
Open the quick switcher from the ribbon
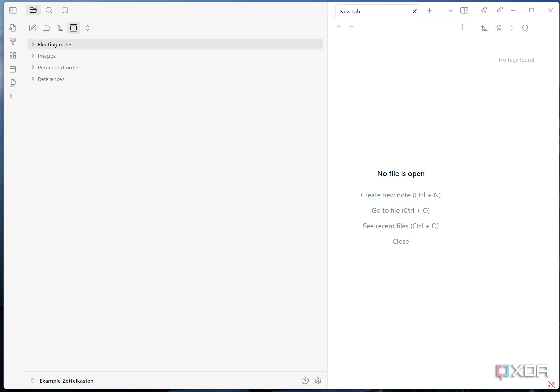[13, 28]
